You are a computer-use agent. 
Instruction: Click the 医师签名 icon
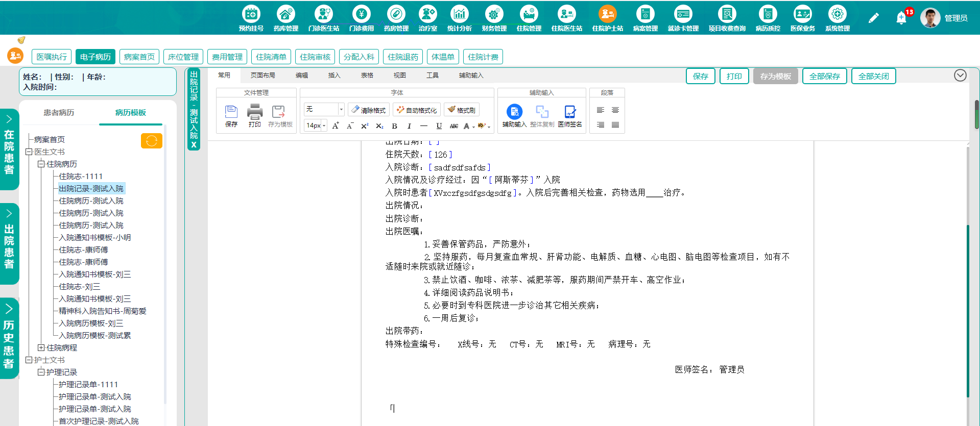coord(569,116)
